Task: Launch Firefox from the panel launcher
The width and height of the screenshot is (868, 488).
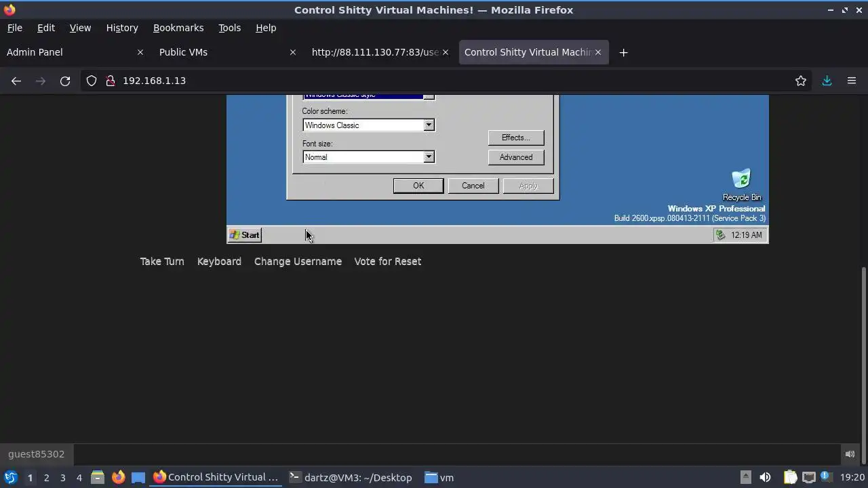Action: click(118, 477)
